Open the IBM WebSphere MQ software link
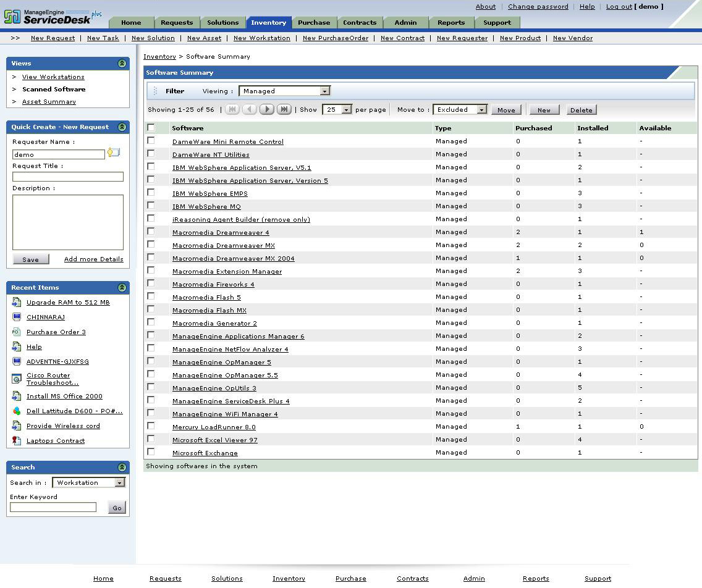The width and height of the screenshot is (702, 588). point(206,206)
